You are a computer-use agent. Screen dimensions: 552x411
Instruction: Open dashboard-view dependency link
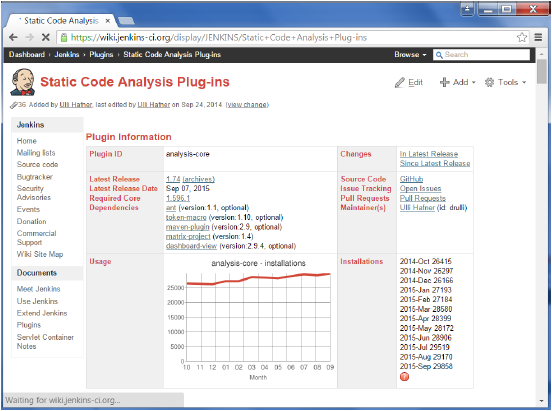pos(192,246)
